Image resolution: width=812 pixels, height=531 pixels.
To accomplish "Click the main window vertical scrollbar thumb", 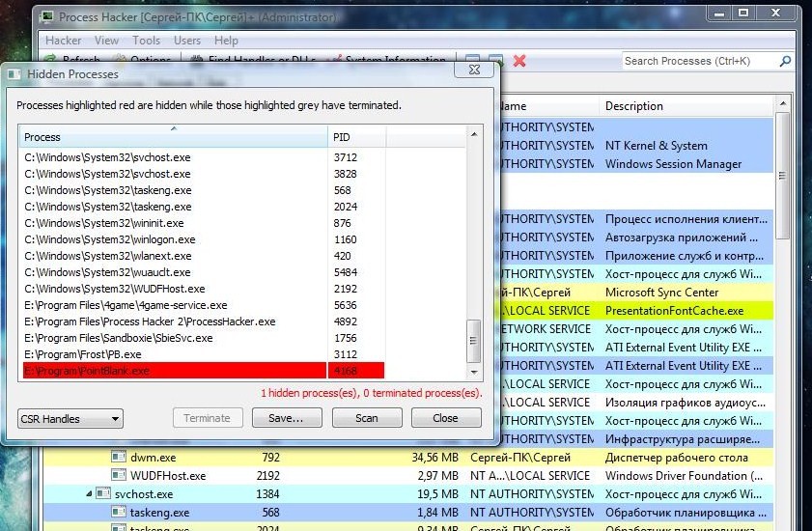I will (x=782, y=175).
